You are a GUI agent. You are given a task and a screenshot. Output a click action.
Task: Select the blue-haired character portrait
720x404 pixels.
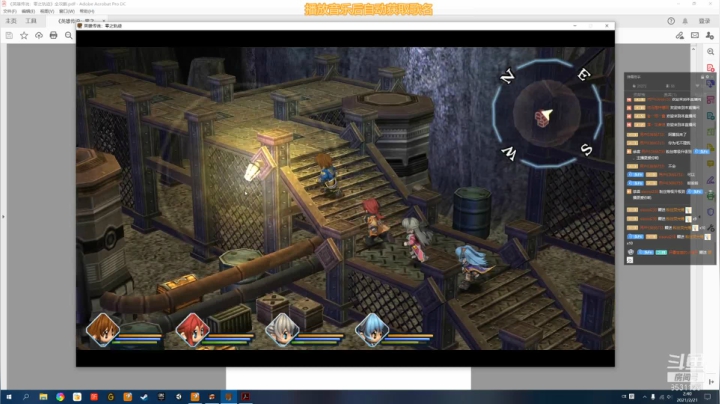point(371,330)
